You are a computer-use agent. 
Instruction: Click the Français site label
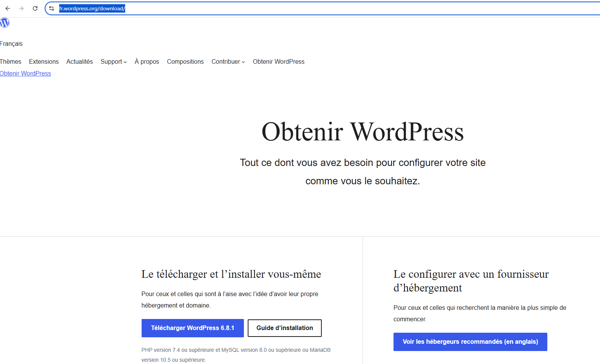11,43
